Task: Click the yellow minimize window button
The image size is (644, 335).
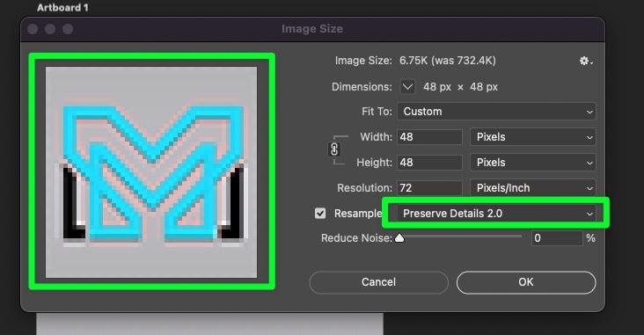Action: [50, 29]
